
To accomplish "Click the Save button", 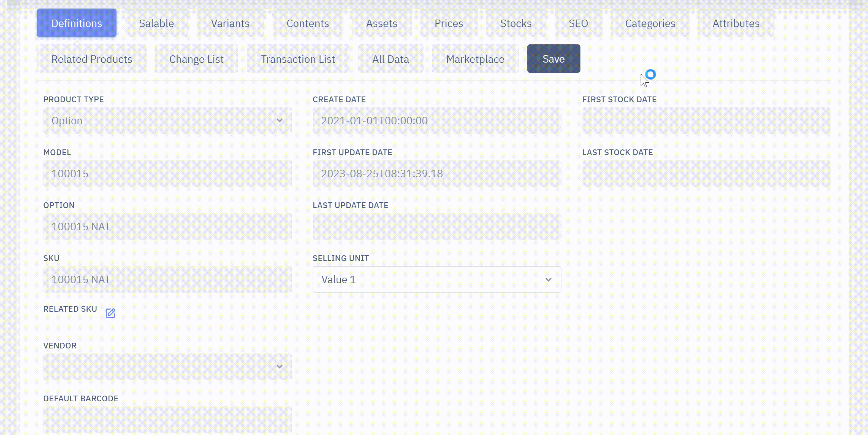I will click(554, 59).
